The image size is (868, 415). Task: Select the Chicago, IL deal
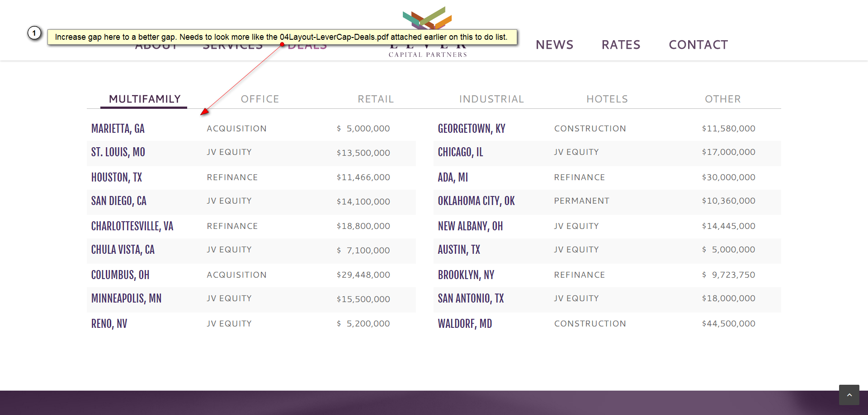coord(461,152)
